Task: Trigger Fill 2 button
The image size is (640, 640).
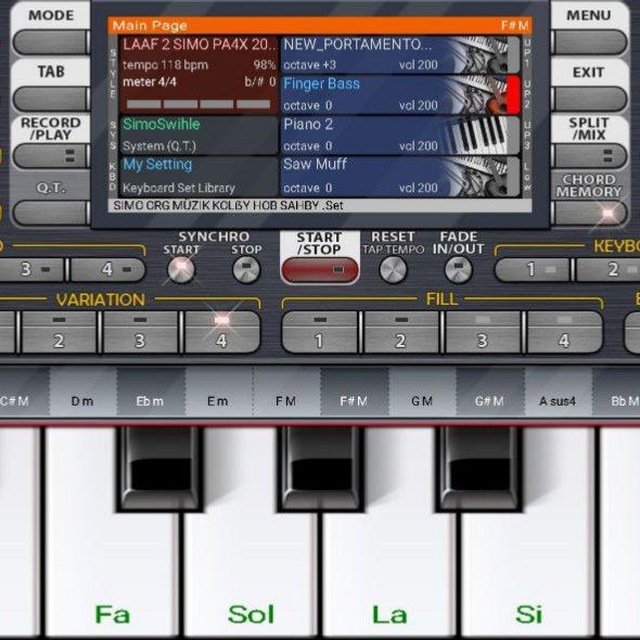Action: 401,333
